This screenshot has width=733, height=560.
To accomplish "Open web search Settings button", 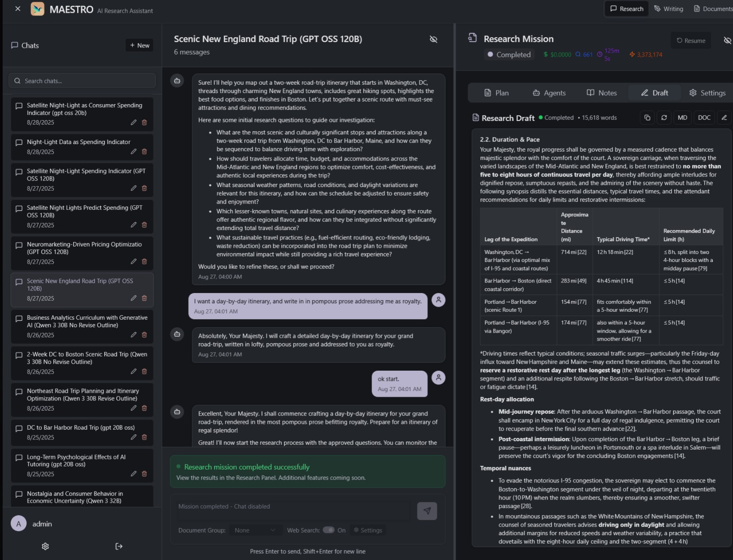I will tap(368, 530).
